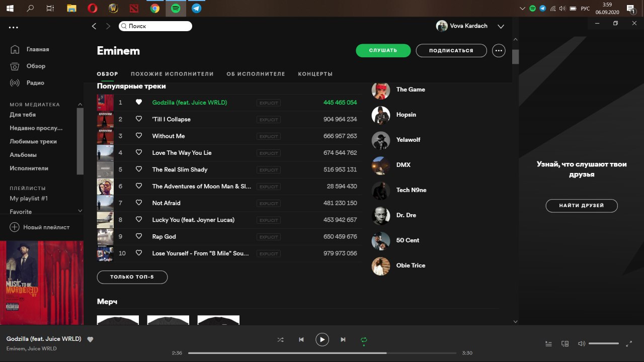Image resolution: width=644 pixels, height=362 pixels.
Task: Open artist Dr. Dre
Action: click(x=406, y=215)
